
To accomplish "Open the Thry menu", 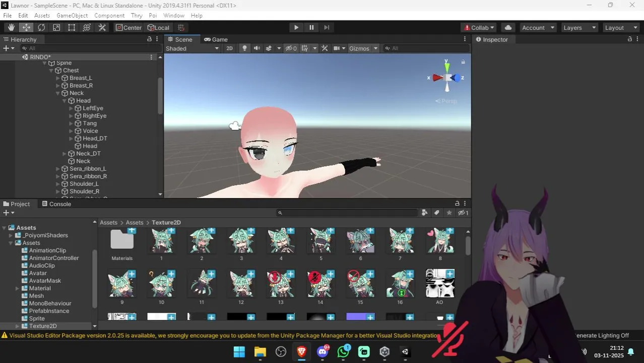I will (137, 16).
